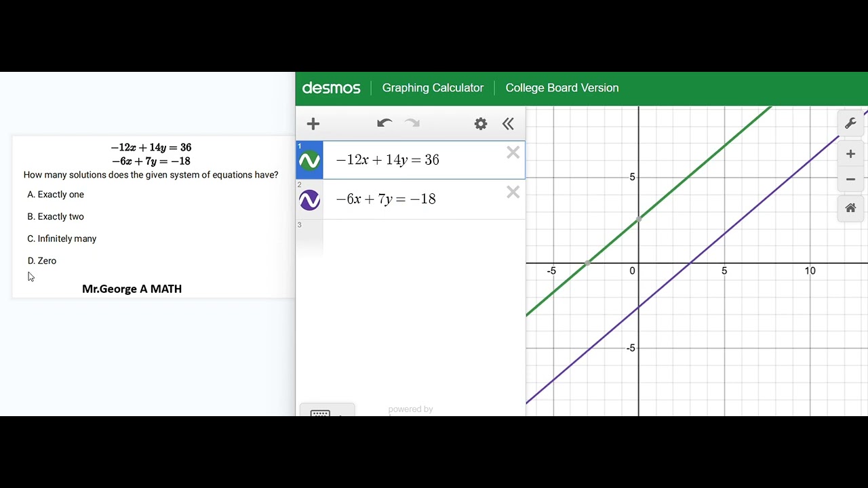Select answer A. Exactly one
Viewport: 868px width, 488px height.
coord(56,195)
